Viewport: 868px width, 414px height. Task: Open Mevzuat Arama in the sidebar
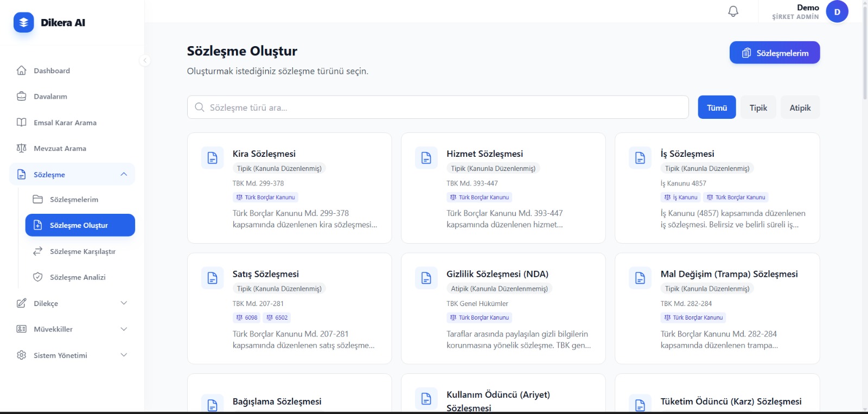pyautogui.click(x=60, y=149)
